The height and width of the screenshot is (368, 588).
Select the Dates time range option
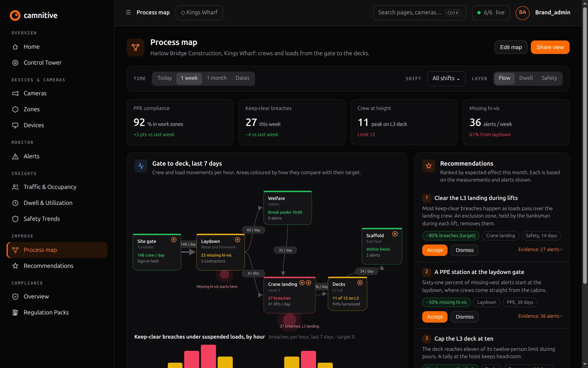click(x=242, y=78)
